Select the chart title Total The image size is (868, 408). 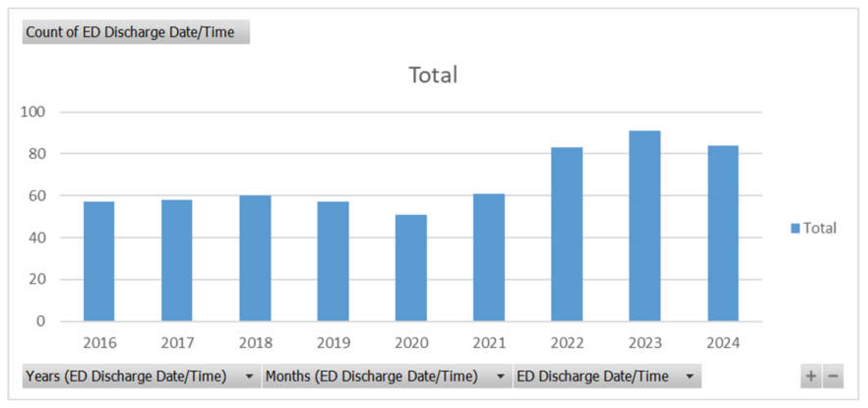(x=433, y=75)
